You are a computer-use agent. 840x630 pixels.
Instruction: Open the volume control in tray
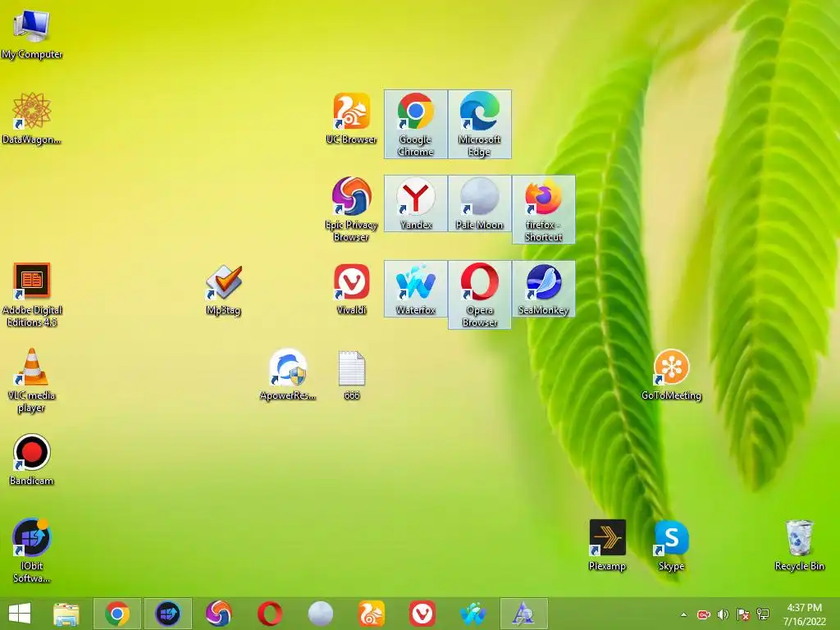pyautogui.click(x=724, y=614)
